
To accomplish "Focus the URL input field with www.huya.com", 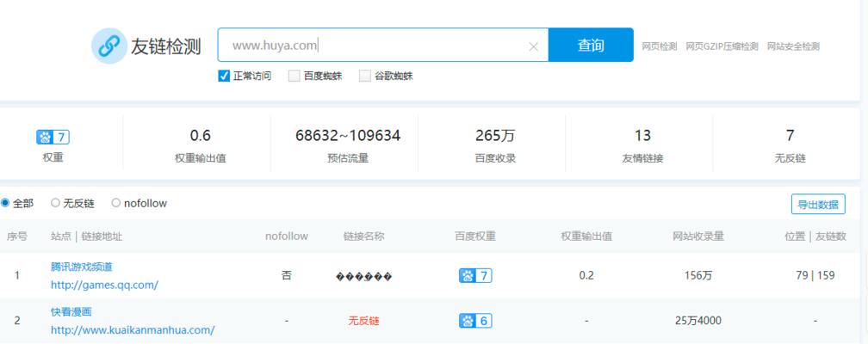I will [x=382, y=45].
